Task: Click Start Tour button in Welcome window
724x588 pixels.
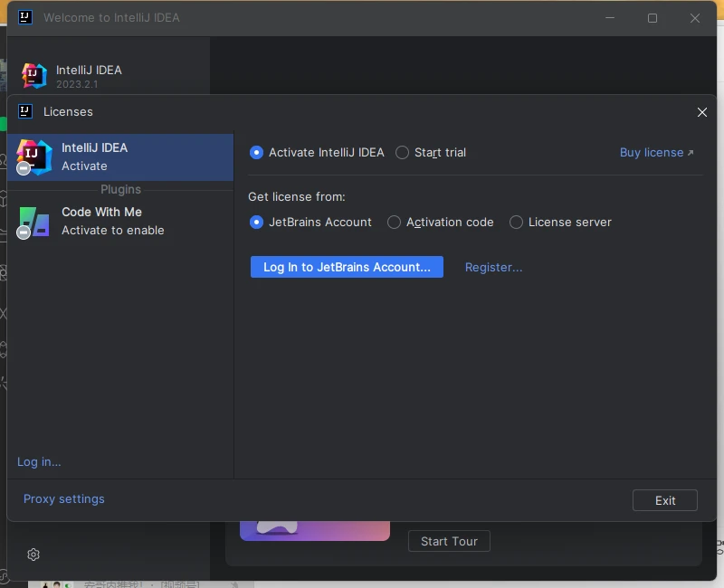Action: [x=449, y=541]
